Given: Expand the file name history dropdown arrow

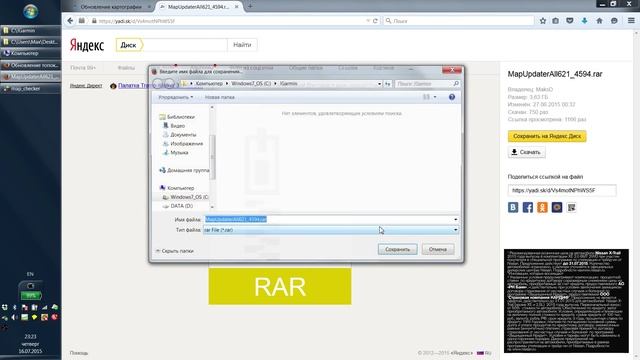Looking at the screenshot, I should click(x=456, y=220).
